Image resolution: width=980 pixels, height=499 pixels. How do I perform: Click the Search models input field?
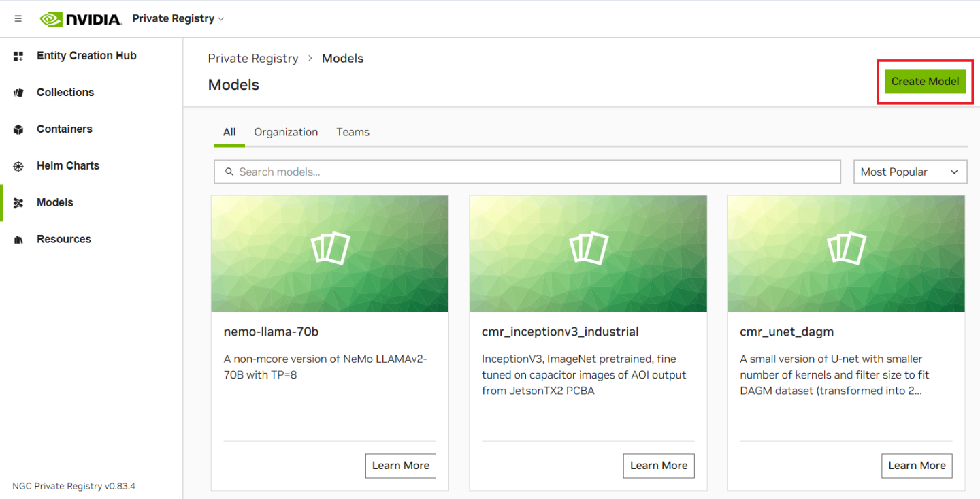click(x=527, y=172)
